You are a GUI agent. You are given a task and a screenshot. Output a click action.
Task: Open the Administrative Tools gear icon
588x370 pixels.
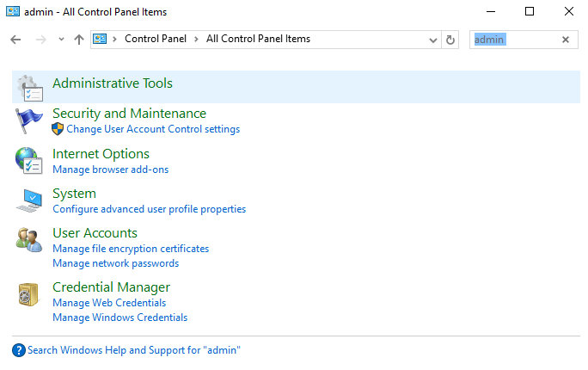point(30,88)
